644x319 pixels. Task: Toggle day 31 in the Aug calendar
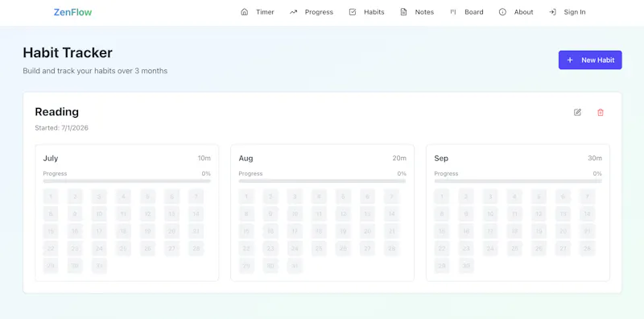click(295, 266)
